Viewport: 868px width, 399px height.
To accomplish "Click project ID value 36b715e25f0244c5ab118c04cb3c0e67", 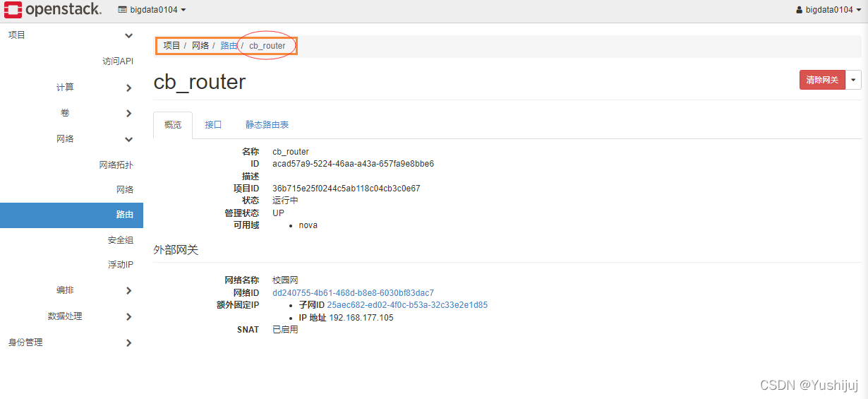I will (x=346, y=189).
